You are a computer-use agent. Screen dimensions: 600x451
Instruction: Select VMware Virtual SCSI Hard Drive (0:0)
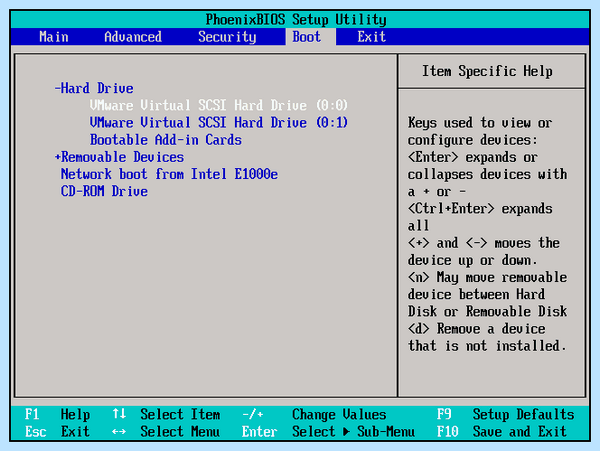coord(218,106)
